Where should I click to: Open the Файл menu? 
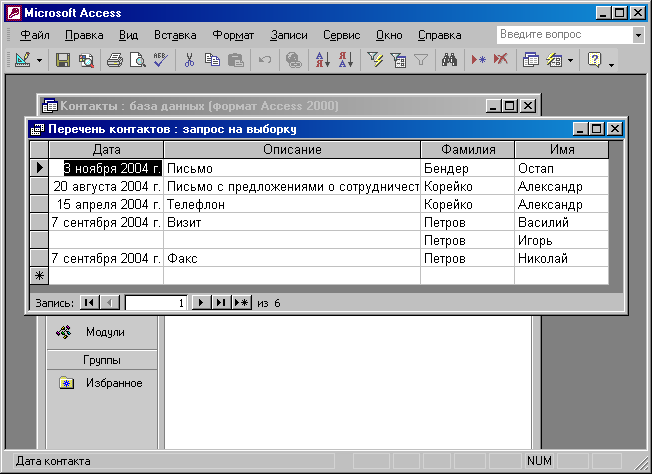pos(35,35)
